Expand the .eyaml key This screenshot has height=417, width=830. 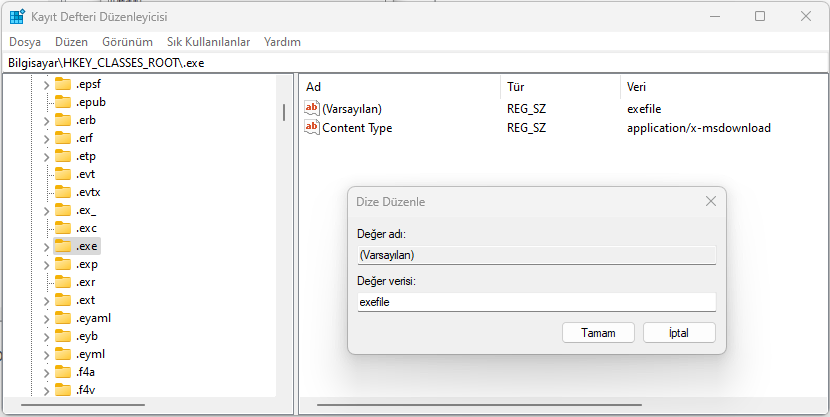pos(46,319)
